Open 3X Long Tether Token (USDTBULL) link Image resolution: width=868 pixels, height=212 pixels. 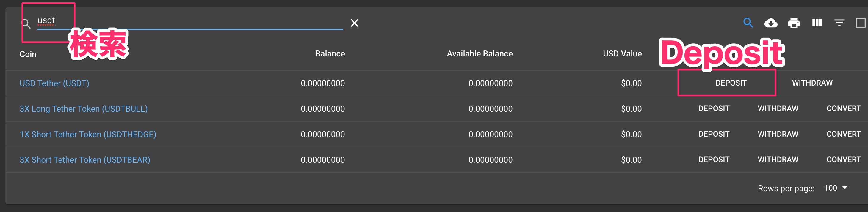(84, 109)
